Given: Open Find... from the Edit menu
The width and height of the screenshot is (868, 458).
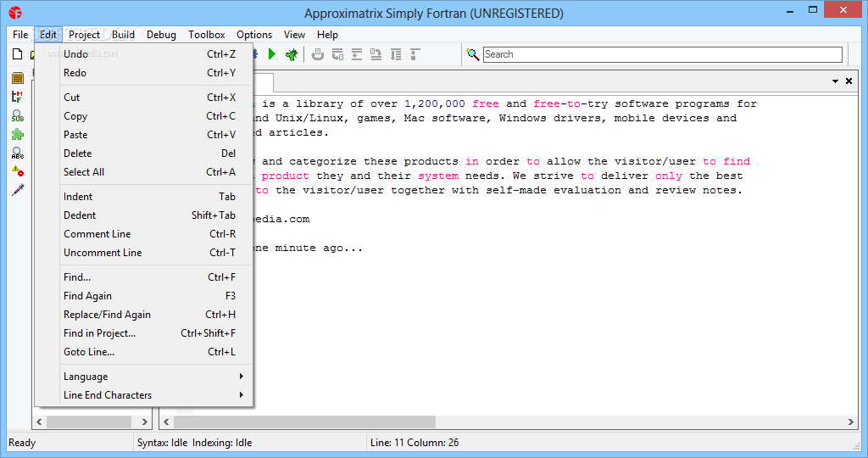Looking at the screenshot, I should [x=154, y=276].
